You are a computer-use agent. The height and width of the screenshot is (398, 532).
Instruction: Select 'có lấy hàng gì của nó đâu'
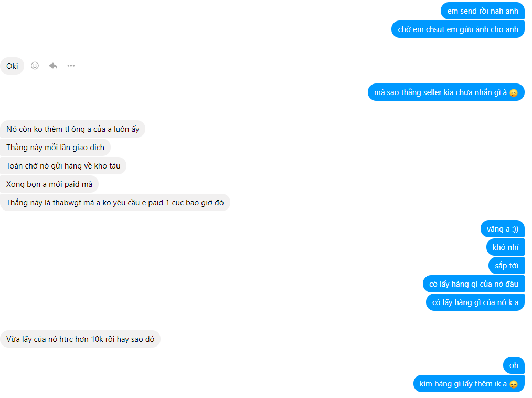coord(474,284)
